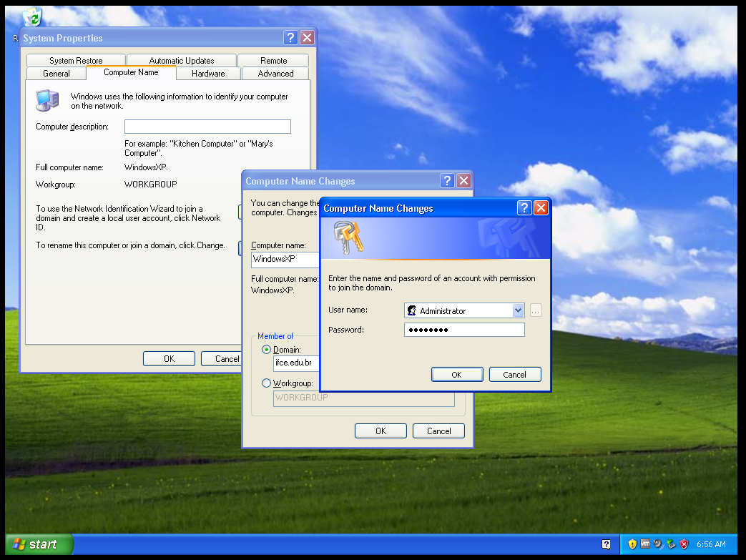
Task: Click the "Computer name:" label in Computer Name Changes
Action: pos(278,245)
